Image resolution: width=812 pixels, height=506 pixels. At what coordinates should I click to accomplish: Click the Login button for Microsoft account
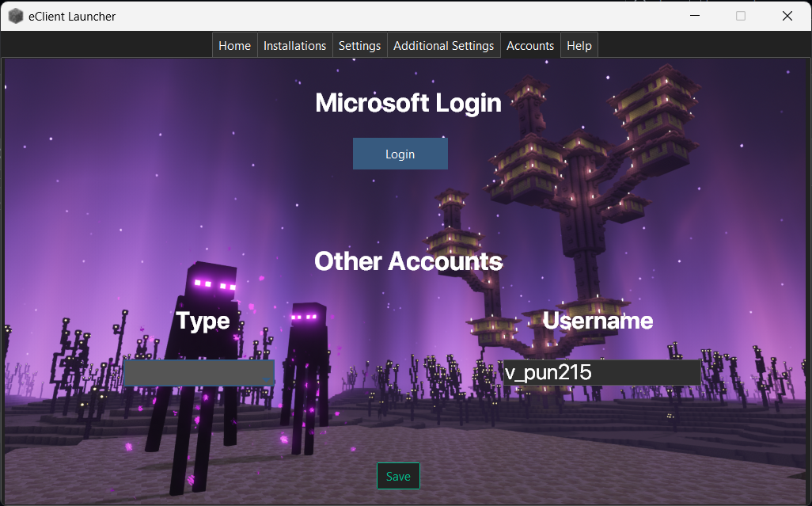click(400, 153)
